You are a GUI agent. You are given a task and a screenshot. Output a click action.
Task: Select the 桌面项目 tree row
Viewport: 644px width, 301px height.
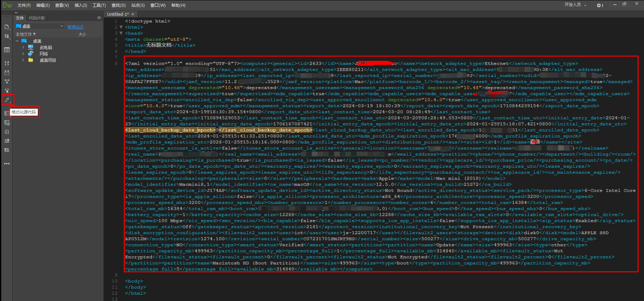pos(48,60)
